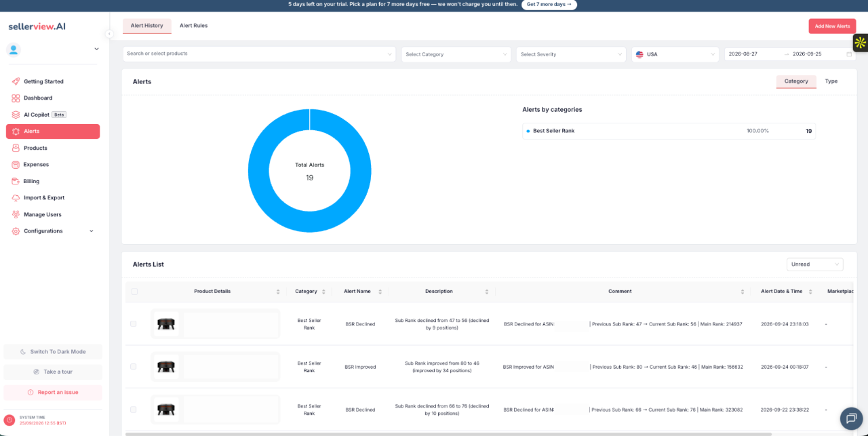Click the Products box icon
Screen dimensions: 868x436
(16, 148)
